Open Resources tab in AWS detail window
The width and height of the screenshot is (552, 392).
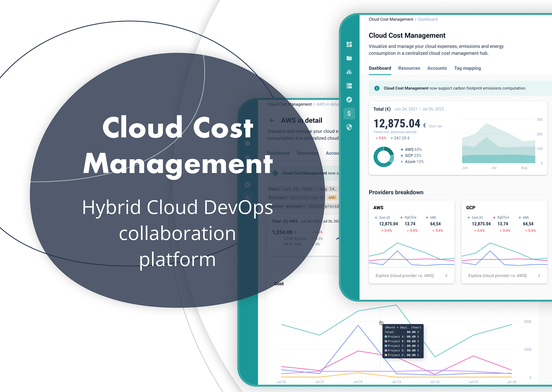[x=307, y=153]
